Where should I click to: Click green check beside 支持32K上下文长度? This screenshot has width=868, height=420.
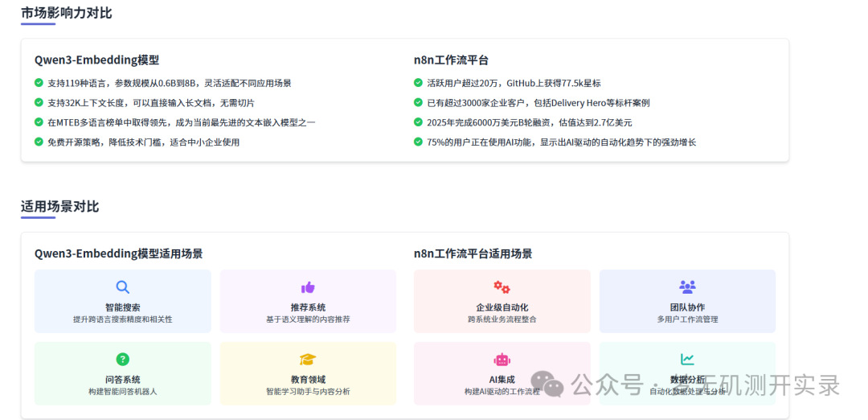(x=39, y=102)
